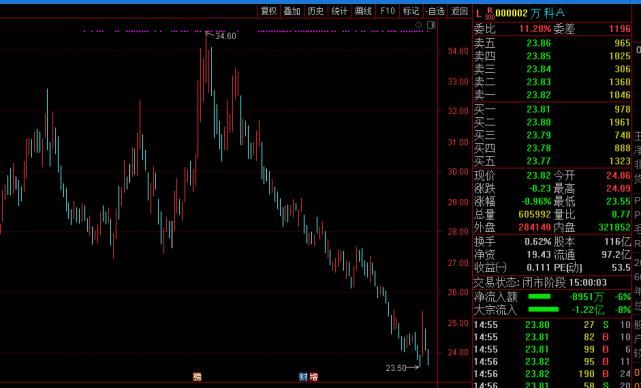
Task: Open the 历史 history view
Action: tap(316, 11)
